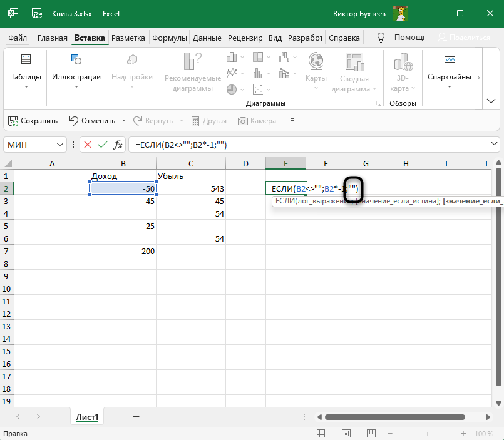Cancel the formula entry with the red X
Image resolution: width=504 pixels, height=440 pixels.
pos(88,145)
